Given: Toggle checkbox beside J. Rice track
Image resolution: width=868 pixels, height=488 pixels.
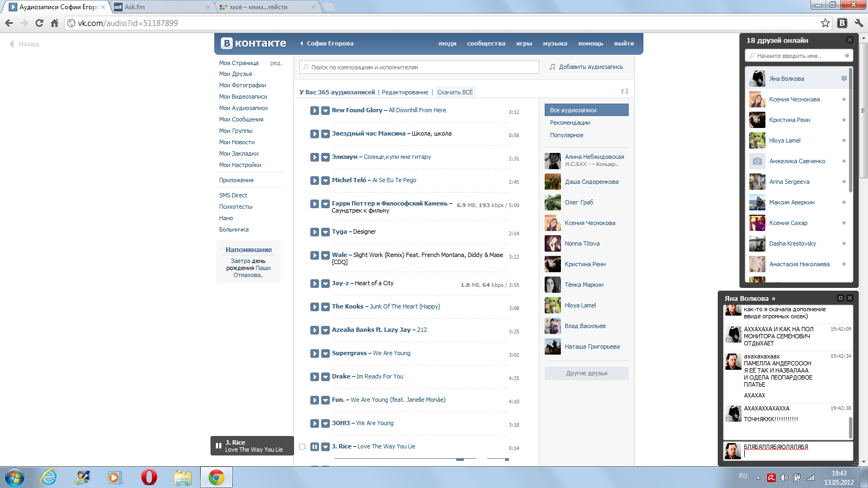Looking at the screenshot, I should (303, 447).
